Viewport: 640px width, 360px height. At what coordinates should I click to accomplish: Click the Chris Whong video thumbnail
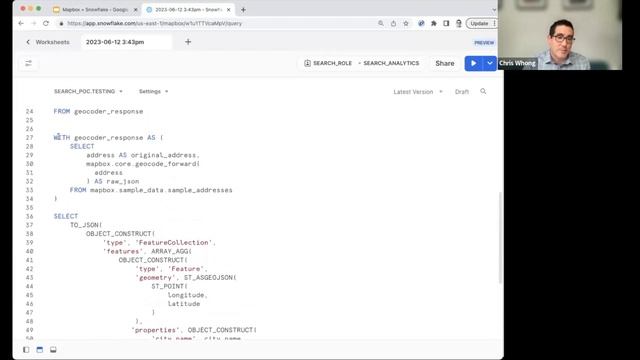click(560, 35)
